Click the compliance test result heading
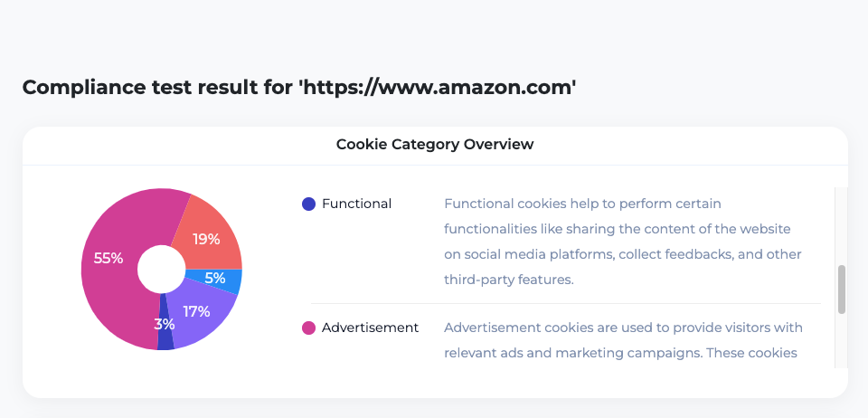868x418 pixels. (299, 88)
